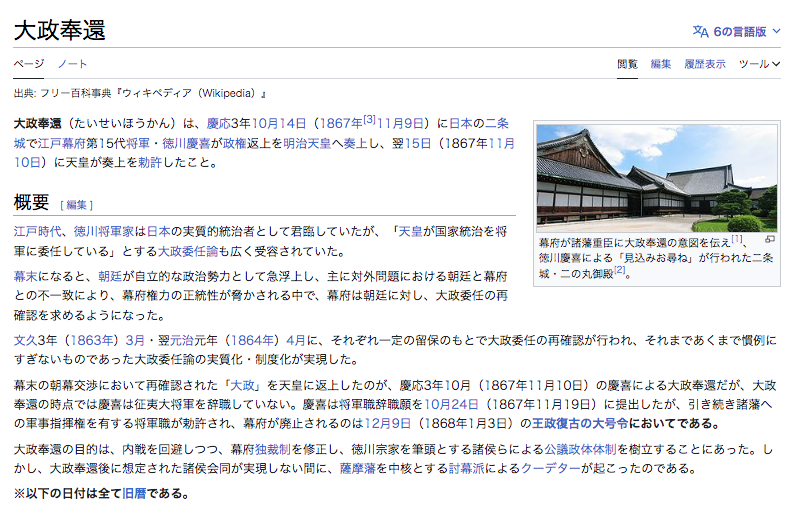The height and width of the screenshot is (512, 793).
Task: Click the 編集 link beside 概要 heading
Action: (x=76, y=205)
